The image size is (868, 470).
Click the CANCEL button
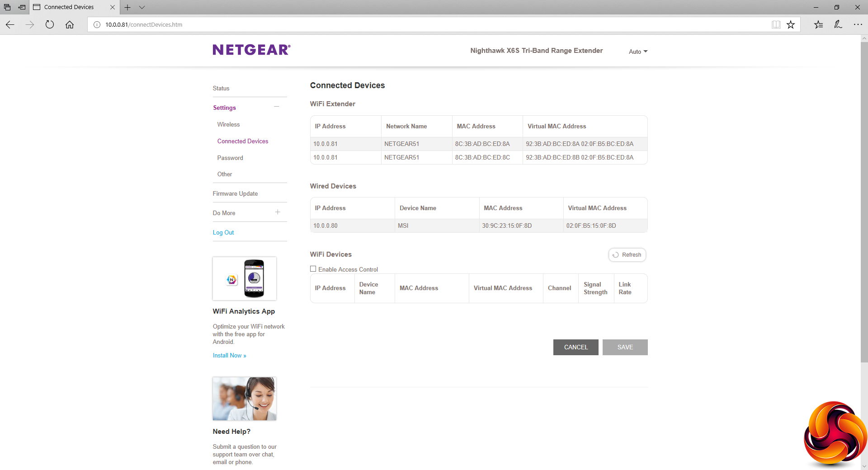point(576,347)
